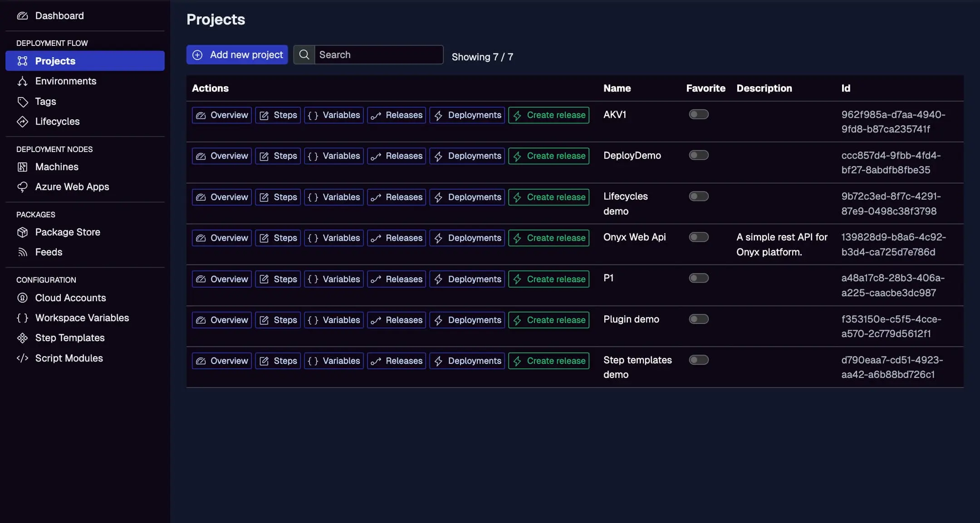Click the magnifying glass in the search bar
Screen dimensions: 980x523
[x=304, y=54]
